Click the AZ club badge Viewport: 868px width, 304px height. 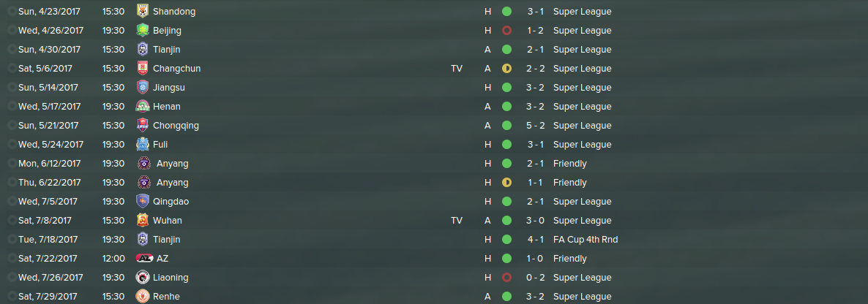point(144,259)
